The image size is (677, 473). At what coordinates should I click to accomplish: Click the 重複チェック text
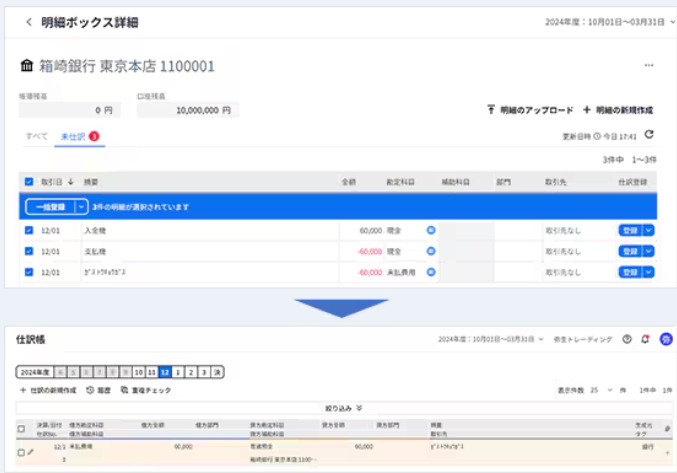point(151,390)
